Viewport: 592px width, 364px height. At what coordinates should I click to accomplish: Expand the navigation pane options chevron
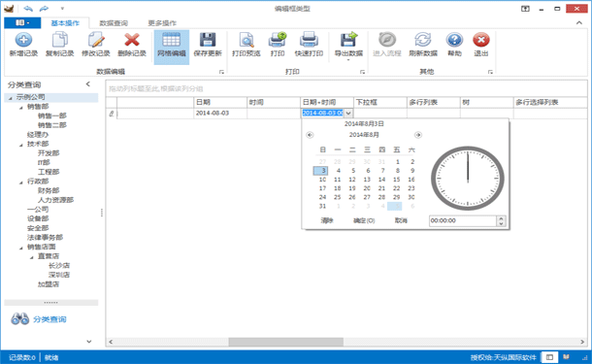(x=89, y=342)
